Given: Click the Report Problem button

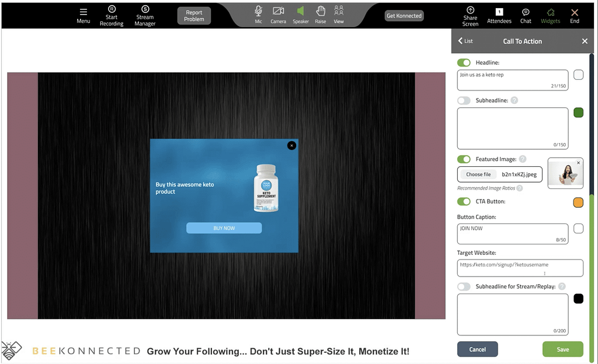Looking at the screenshot, I should coord(194,16).
